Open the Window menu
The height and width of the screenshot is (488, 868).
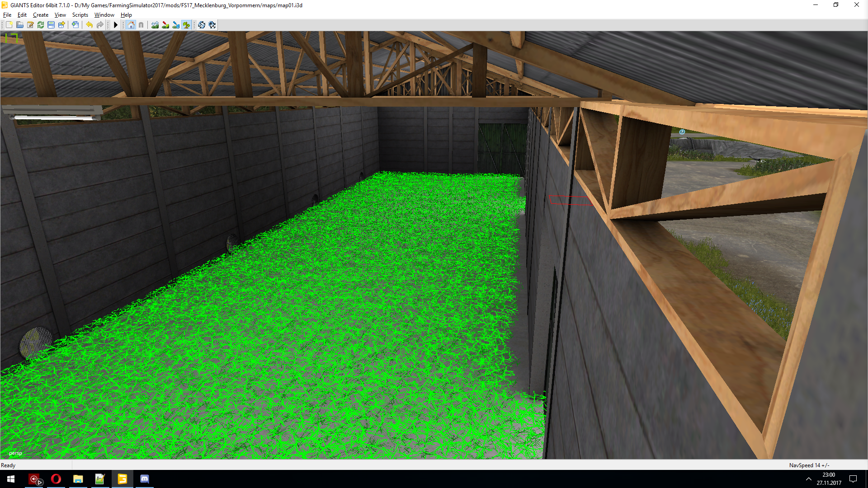pos(104,15)
